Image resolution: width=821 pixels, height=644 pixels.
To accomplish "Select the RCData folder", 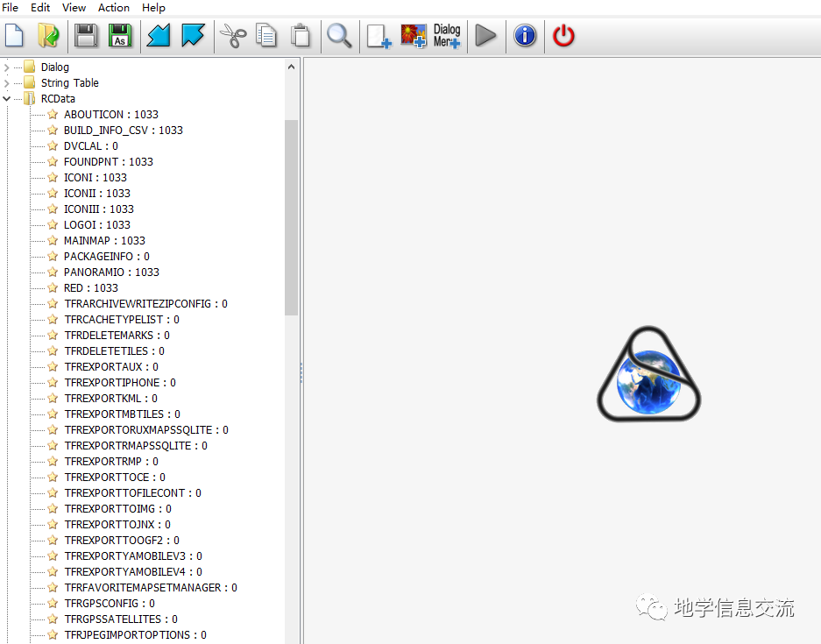I will [x=58, y=98].
